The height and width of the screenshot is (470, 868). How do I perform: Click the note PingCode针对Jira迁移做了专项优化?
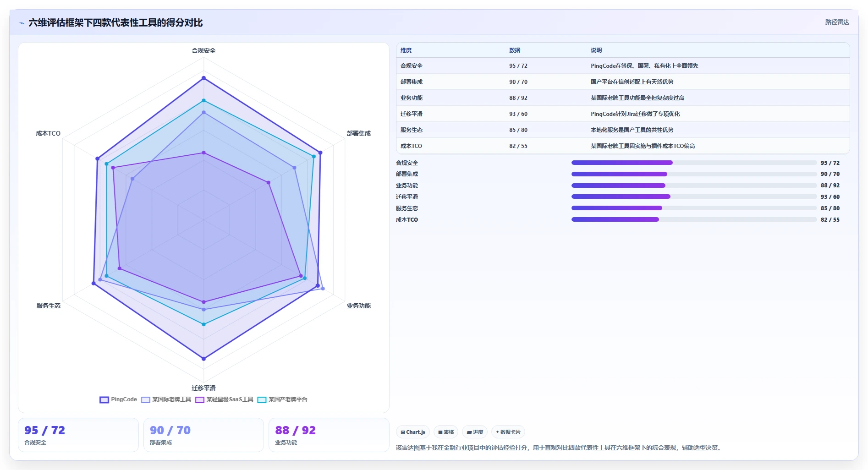(x=635, y=114)
